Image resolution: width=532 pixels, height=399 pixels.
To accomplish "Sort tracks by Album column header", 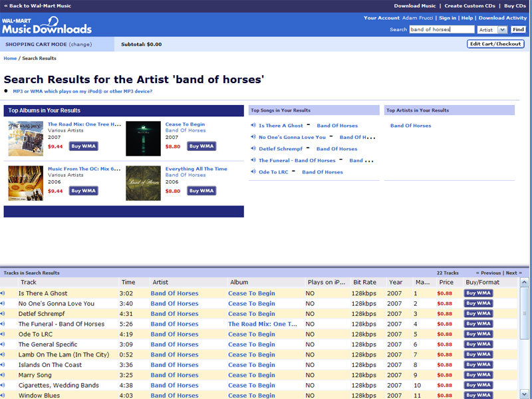I will point(239,282).
